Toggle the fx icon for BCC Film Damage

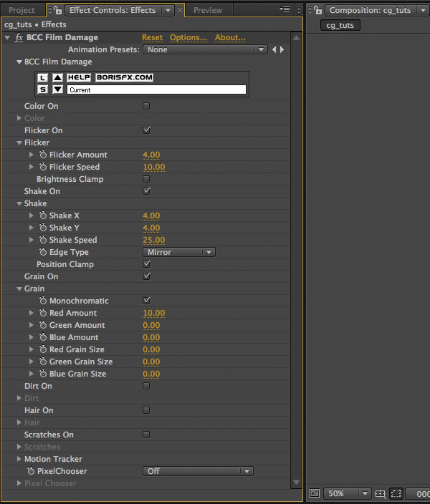pyautogui.click(x=19, y=38)
